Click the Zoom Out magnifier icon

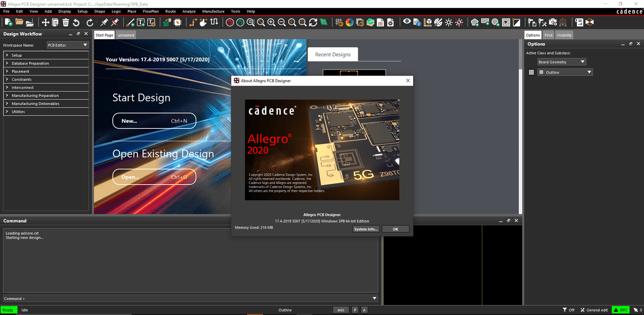tap(282, 22)
